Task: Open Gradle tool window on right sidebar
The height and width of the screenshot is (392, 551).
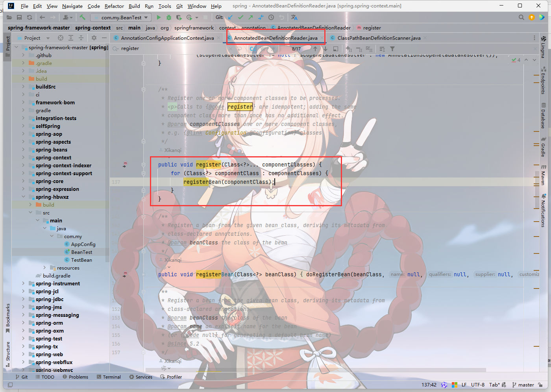Action: click(543, 147)
